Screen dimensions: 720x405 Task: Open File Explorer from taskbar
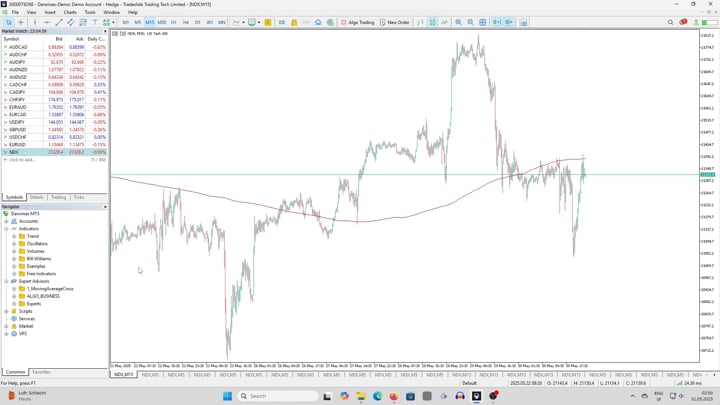[x=361, y=396]
